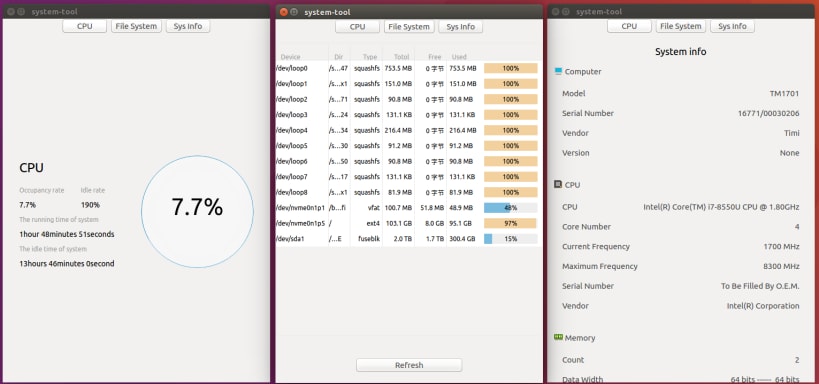
Task: Select File System tab in middle window
Action: 409,27
